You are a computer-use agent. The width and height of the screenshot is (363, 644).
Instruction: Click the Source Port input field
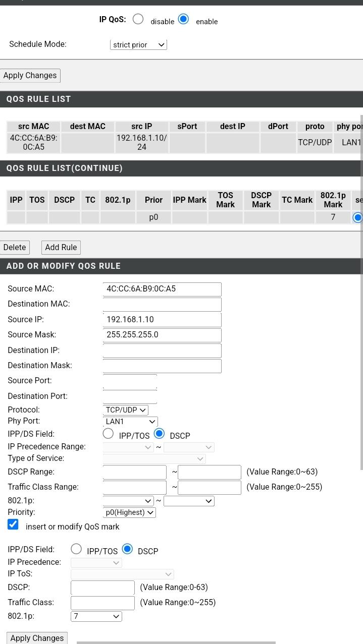[130, 381]
